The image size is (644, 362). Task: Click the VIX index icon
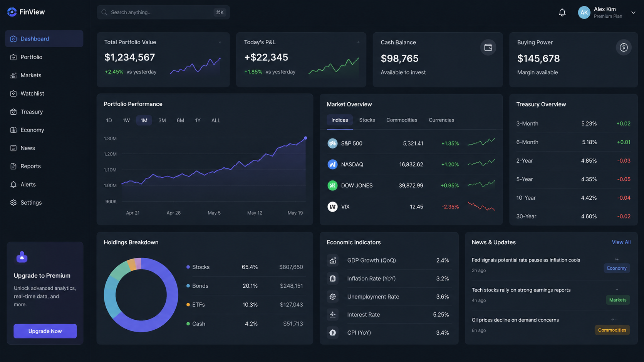pos(332,207)
